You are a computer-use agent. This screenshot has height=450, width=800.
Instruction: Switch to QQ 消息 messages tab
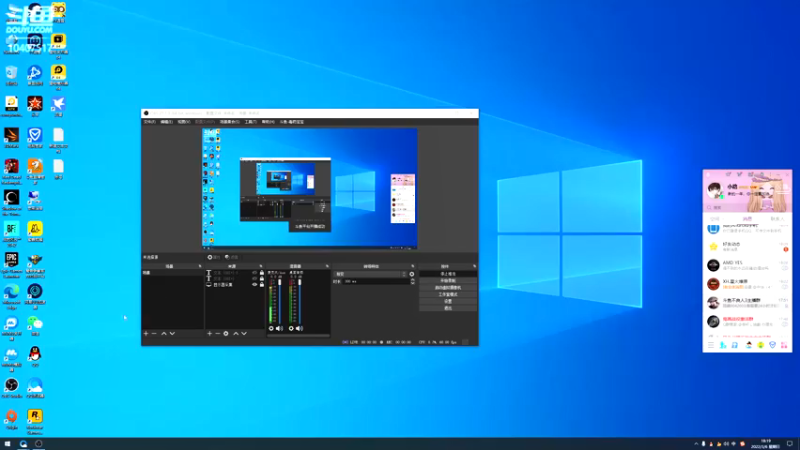tap(747, 219)
